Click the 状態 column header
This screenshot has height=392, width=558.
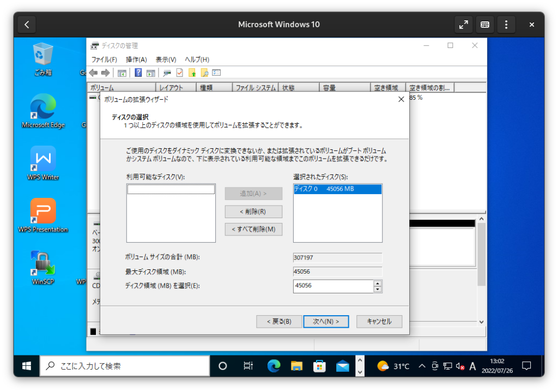pos(299,88)
